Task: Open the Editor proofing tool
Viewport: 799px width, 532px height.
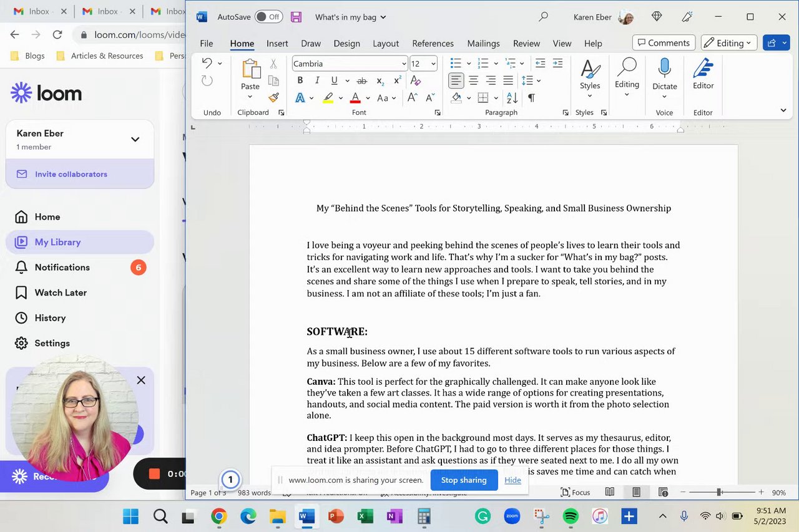Action: point(703,75)
